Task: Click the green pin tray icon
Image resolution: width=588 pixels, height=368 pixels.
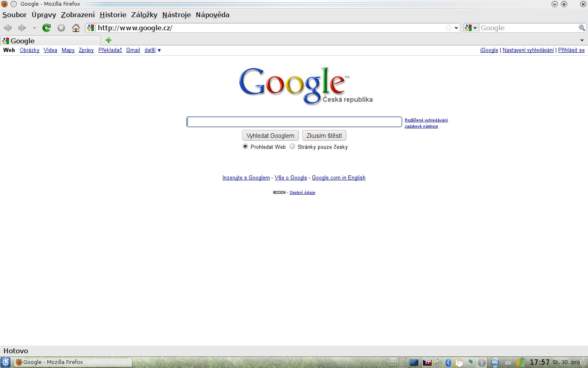Action: click(x=470, y=362)
